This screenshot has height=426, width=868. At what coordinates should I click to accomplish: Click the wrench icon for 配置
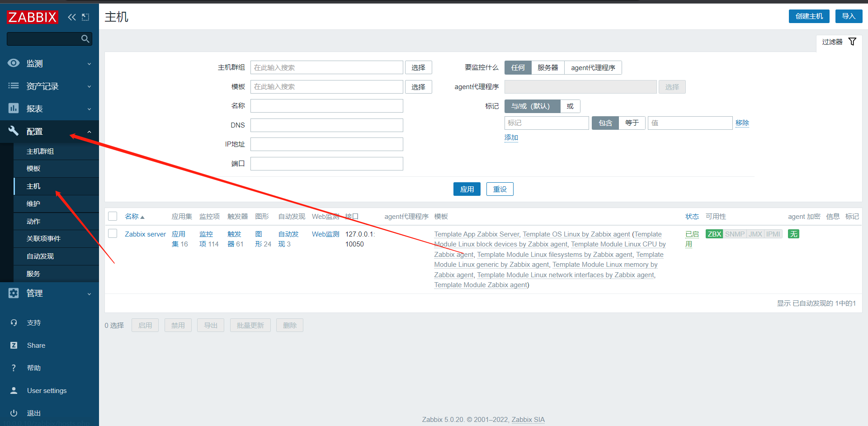(x=14, y=131)
